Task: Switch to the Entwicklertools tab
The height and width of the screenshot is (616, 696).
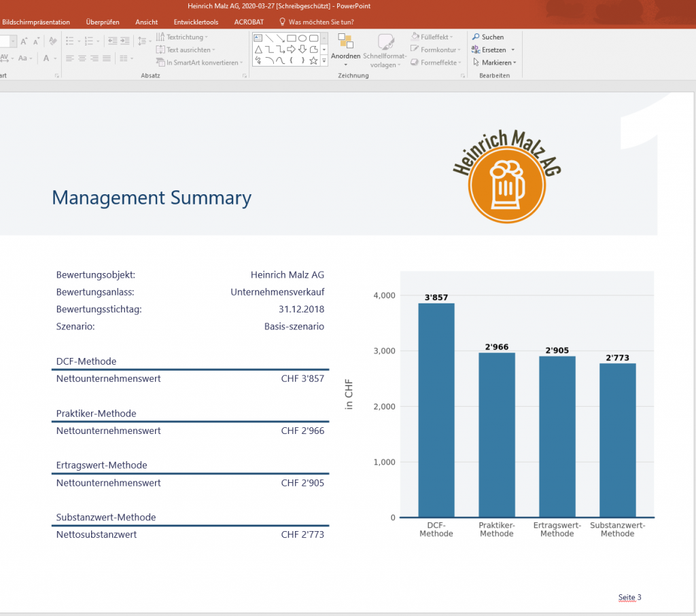Action: coord(196,22)
